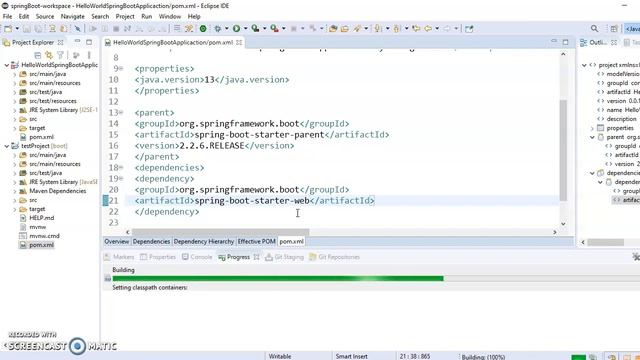Close the Project Explorer view tab
Viewport: 640px width, 360px height.
pos(60,42)
